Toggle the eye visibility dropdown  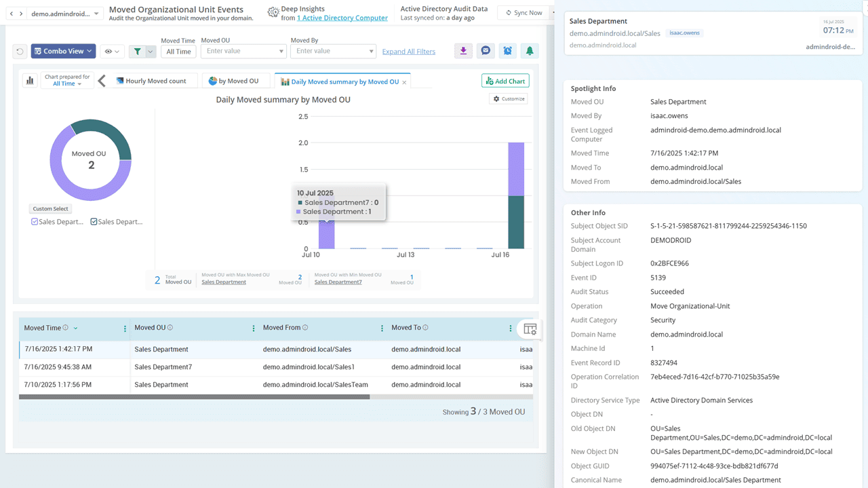pos(111,52)
